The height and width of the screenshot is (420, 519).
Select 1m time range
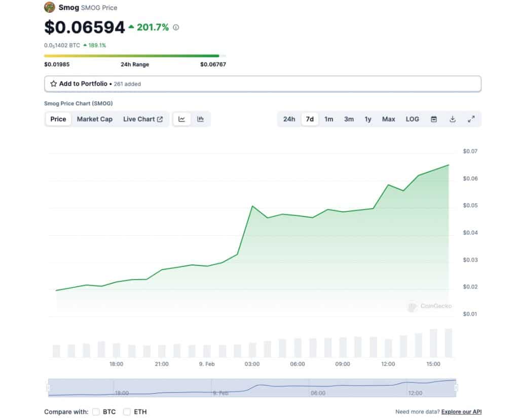pyautogui.click(x=329, y=119)
